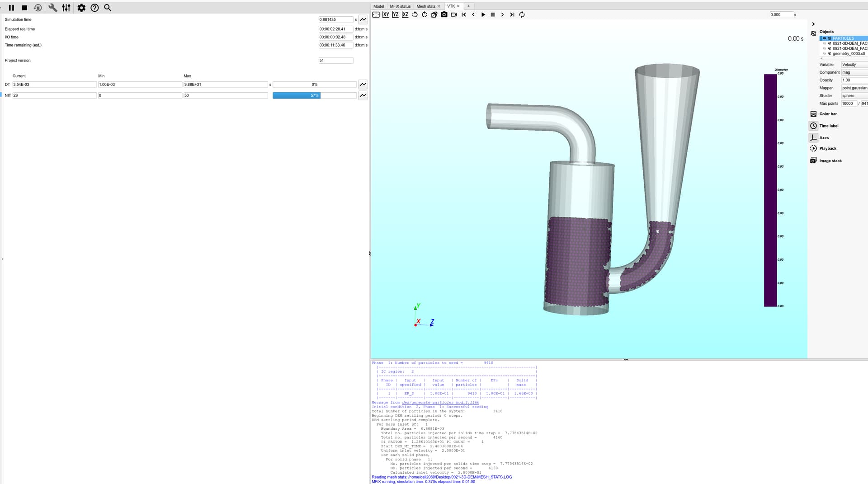This screenshot has height=484, width=868.
Task: Take a screenshot with the camera icon
Action: point(444,14)
